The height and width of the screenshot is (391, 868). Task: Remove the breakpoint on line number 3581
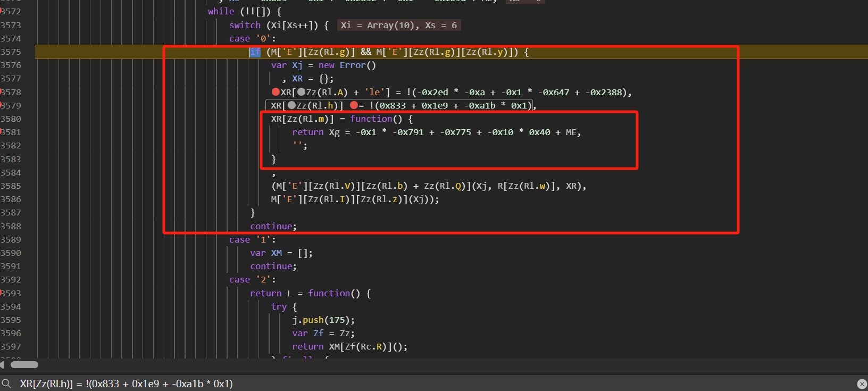click(11, 132)
